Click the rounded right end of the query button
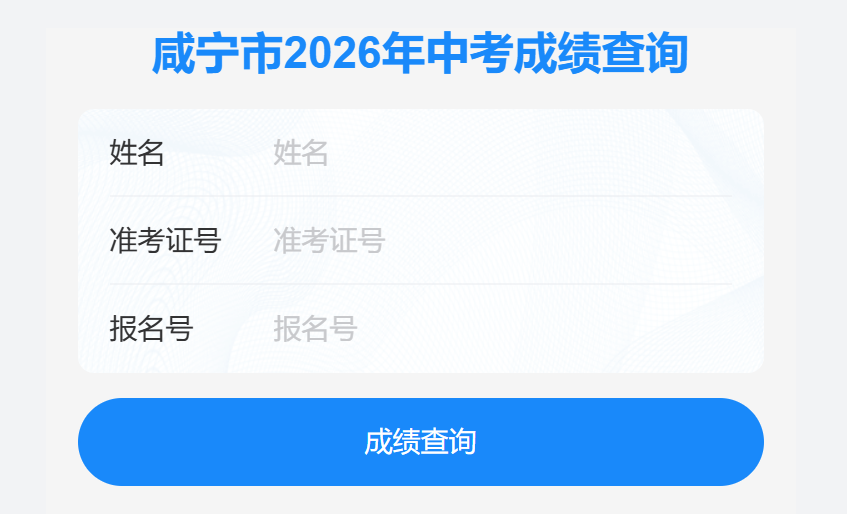 tap(739, 442)
